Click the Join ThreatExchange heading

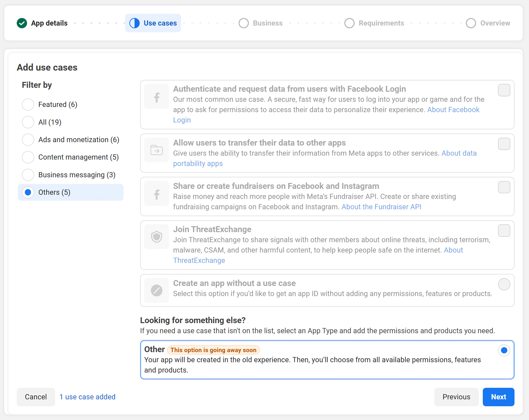212,229
